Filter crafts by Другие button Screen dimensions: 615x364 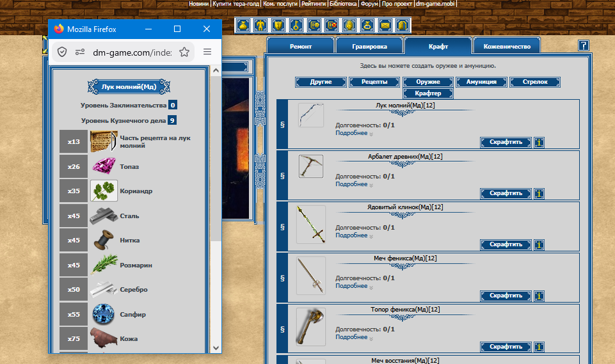point(321,82)
